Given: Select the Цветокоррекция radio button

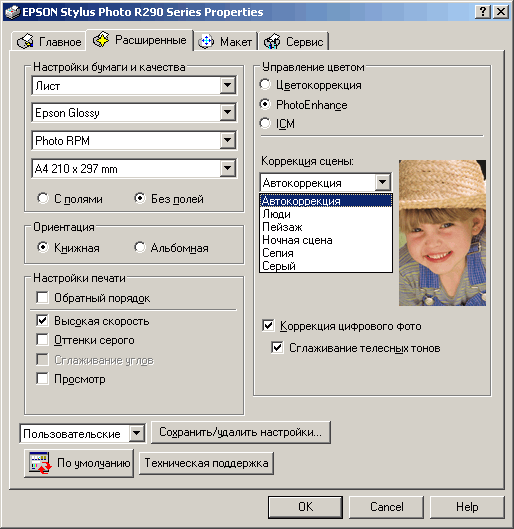Looking at the screenshot, I should (x=265, y=85).
